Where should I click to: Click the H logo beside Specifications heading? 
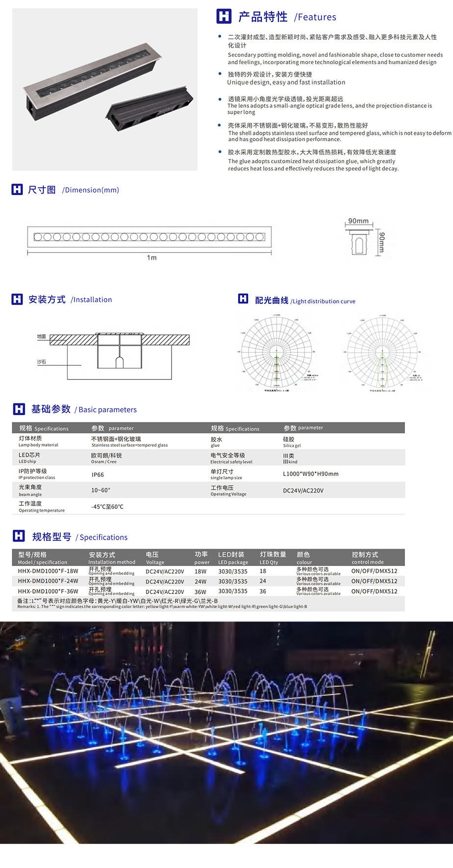point(19,536)
